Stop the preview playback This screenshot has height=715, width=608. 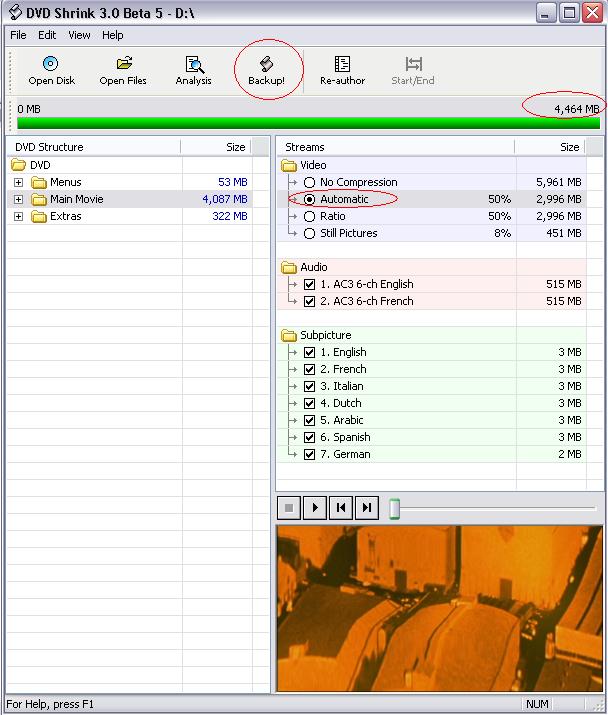(x=289, y=508)
